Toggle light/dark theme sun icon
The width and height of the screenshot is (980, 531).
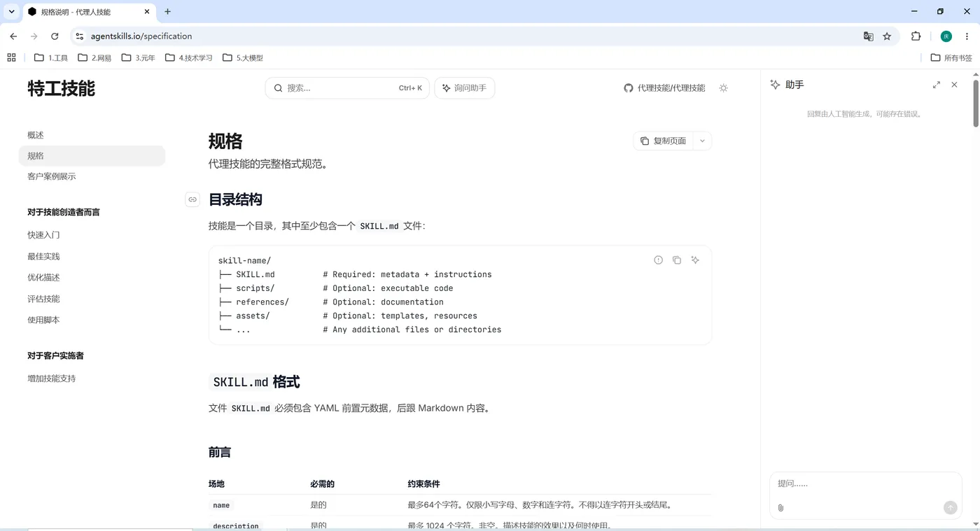724,88
